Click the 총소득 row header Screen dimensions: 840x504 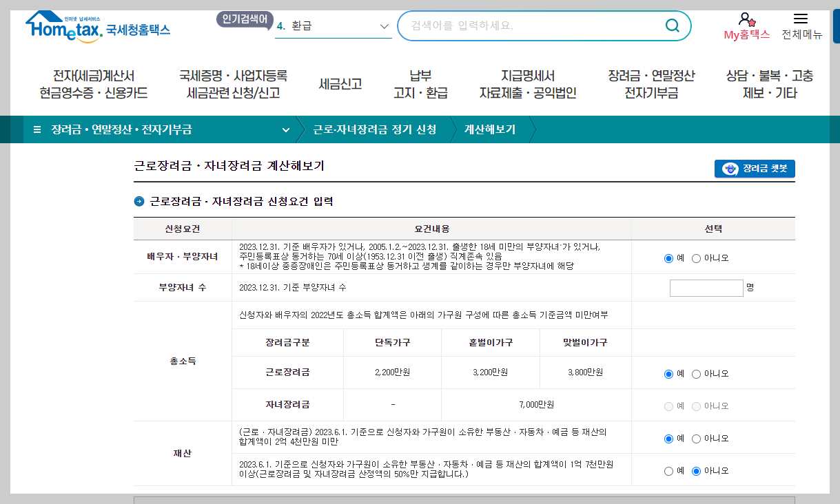pyautogui.click(x=183, y=361)
